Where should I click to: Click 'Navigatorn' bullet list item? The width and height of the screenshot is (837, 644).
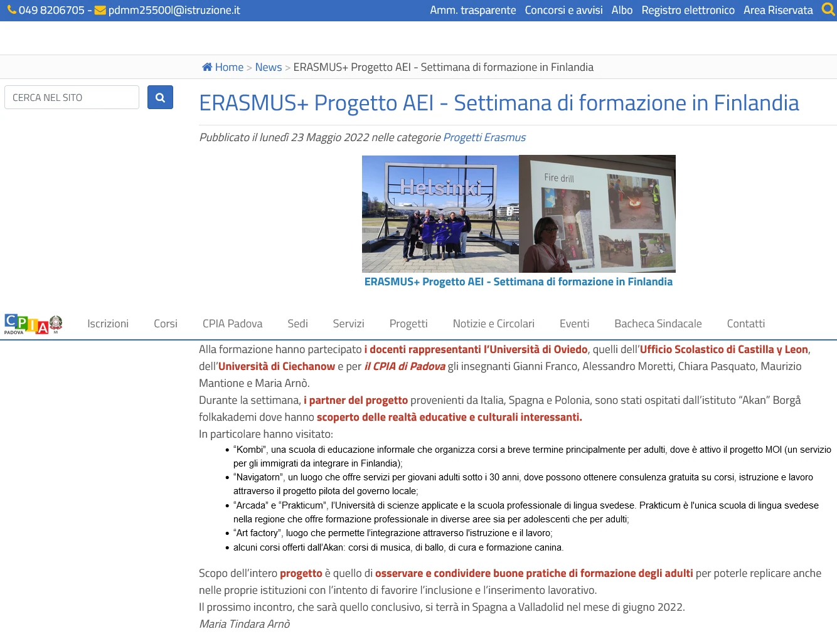(x=523, y=484)
